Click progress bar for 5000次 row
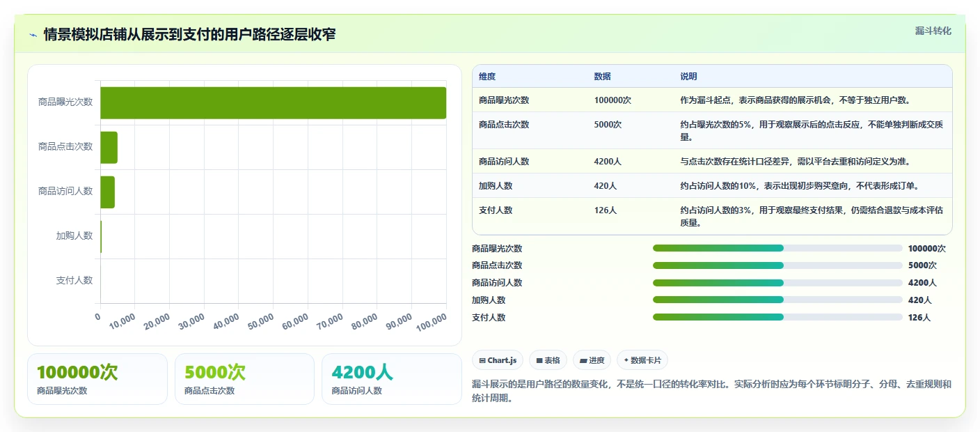 pos(777,265)
